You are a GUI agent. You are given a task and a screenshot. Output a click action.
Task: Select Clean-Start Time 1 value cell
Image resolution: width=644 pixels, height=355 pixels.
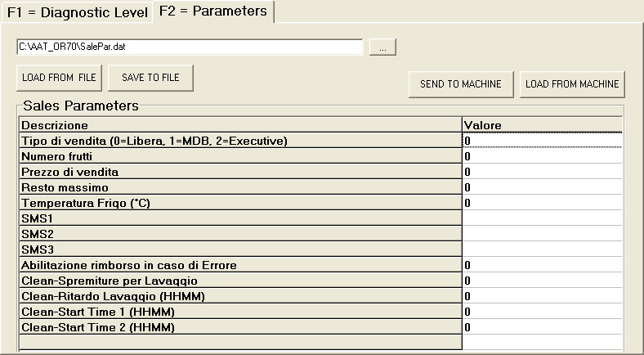coord(542,312)
